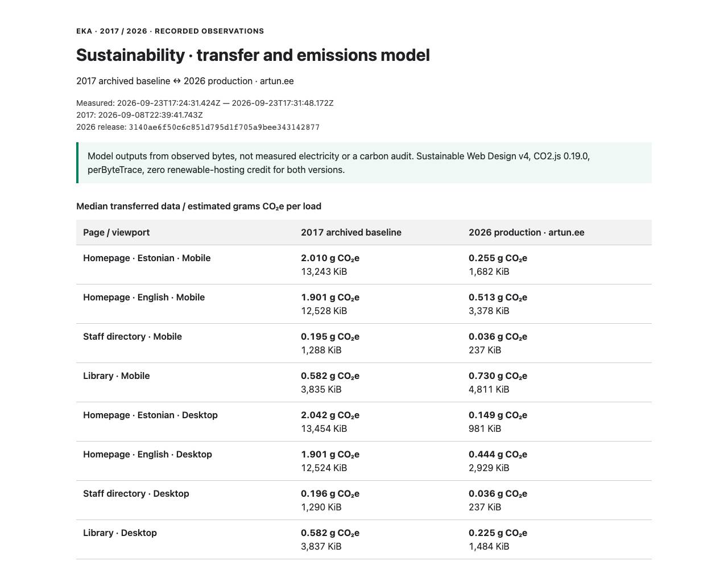This screenshot has height=569, width=728.
Task: Click the 2.010 g CO₂e baseline value
Action: tap(330, 258)
